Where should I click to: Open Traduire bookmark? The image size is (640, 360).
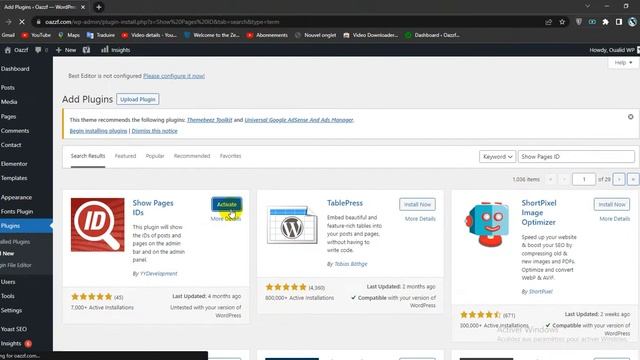pyautogui.click(x=101, y=35)
